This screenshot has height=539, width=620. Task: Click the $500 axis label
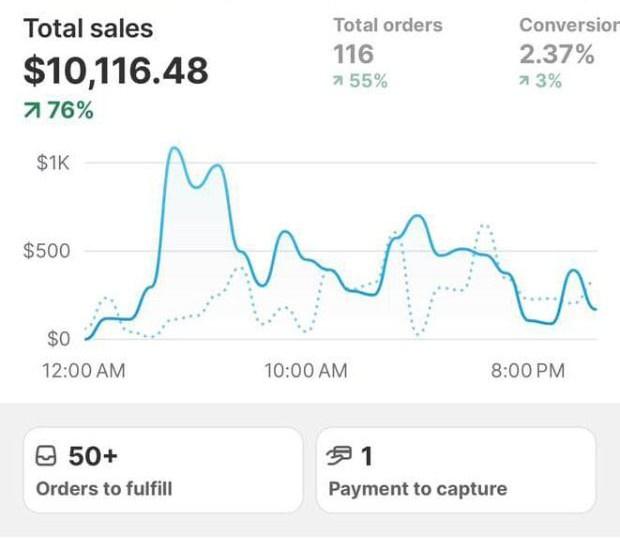(47, 251)
